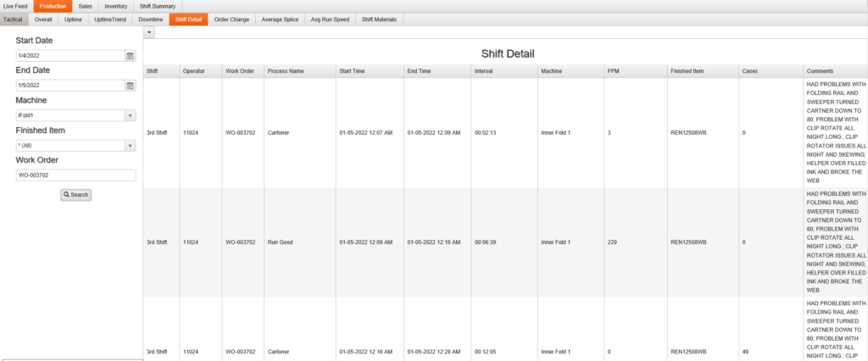
Task: Click into the Start Date field
Action: 70,56
